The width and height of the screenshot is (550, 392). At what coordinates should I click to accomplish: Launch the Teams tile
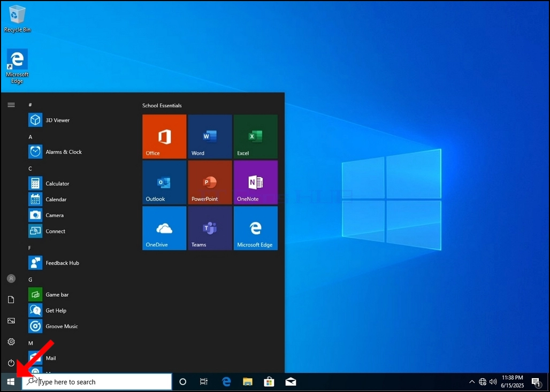[x=210, y=228]
